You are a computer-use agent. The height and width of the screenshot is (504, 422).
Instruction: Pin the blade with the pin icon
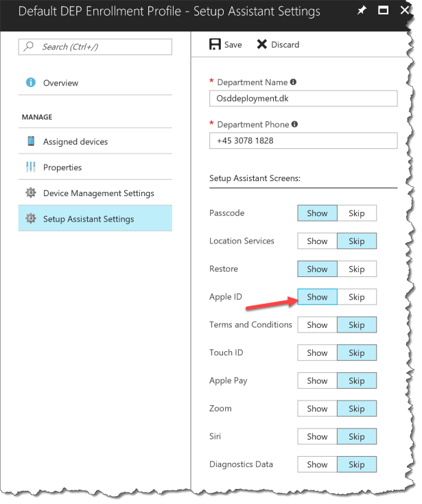click(x=362, y=11)
